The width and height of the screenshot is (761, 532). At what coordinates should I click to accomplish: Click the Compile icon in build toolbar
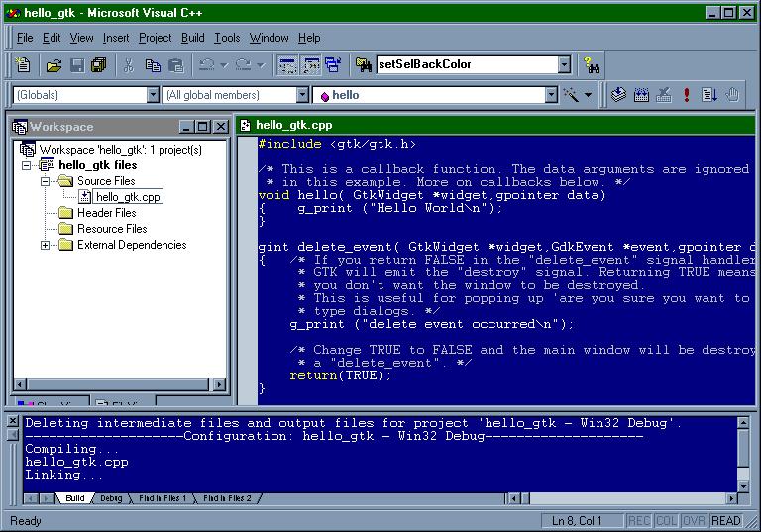pos(619,95)
